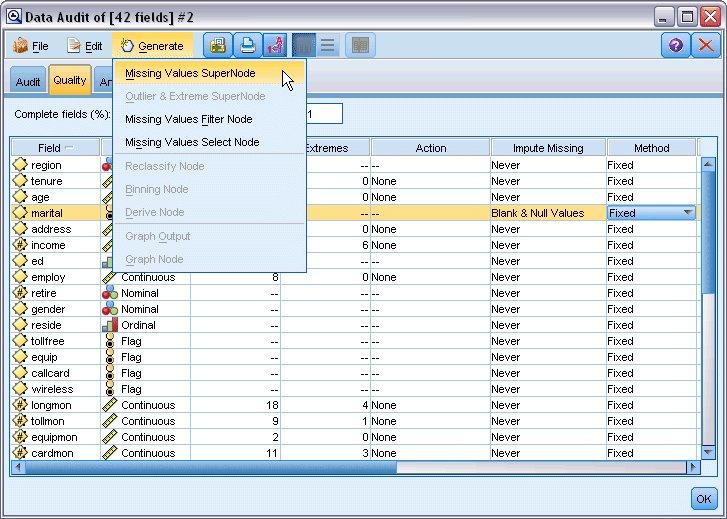Switch to the Audit tab
This screenshot has height=519, width=727.
point(28,82)
